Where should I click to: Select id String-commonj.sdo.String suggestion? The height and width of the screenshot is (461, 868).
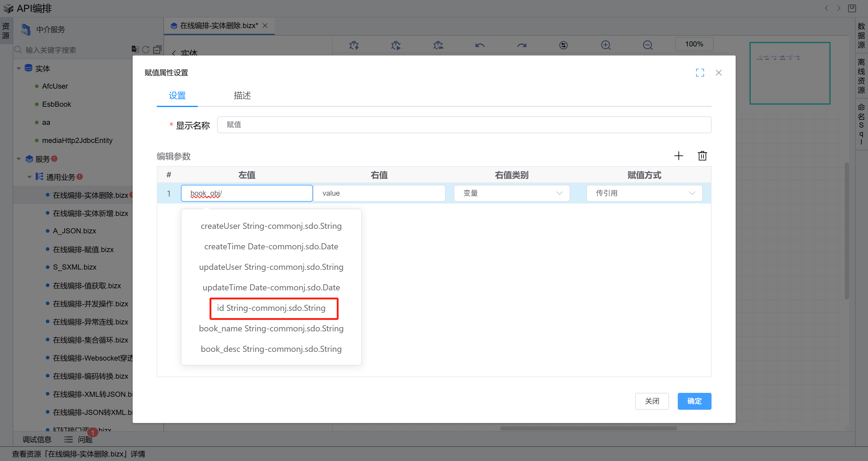[x=271, y=308]
